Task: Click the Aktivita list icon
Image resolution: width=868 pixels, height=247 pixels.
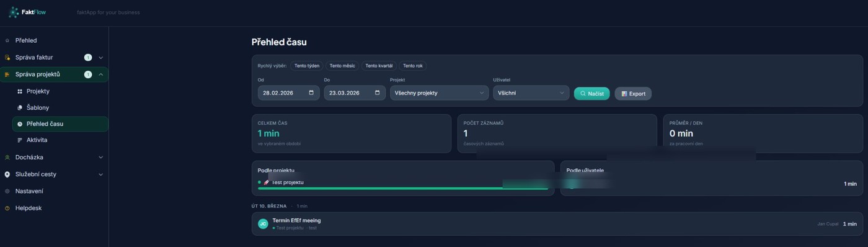Action: [x=20, y=140]
